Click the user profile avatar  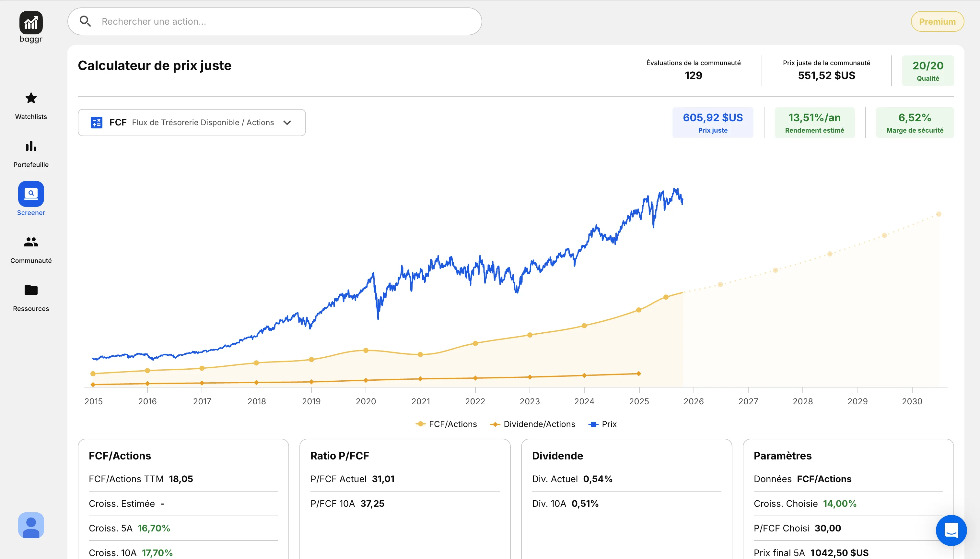[31, 525]
